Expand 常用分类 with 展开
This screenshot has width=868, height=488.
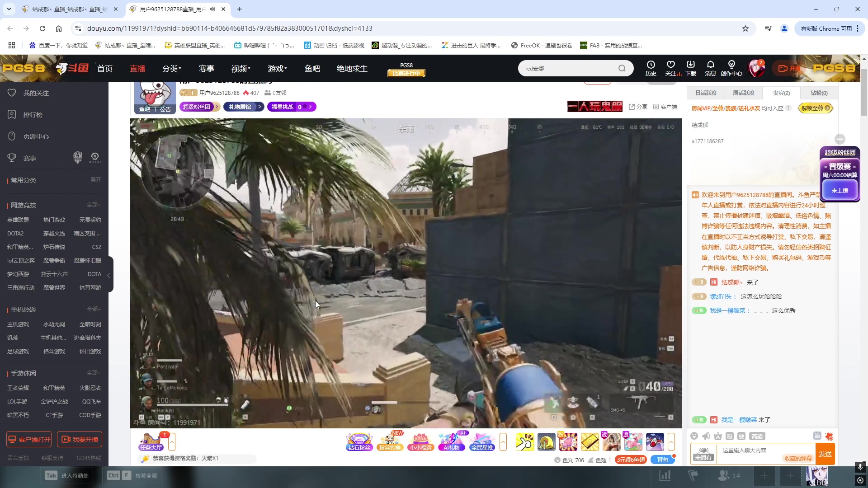pyautogui.click(x=96, y=179)
